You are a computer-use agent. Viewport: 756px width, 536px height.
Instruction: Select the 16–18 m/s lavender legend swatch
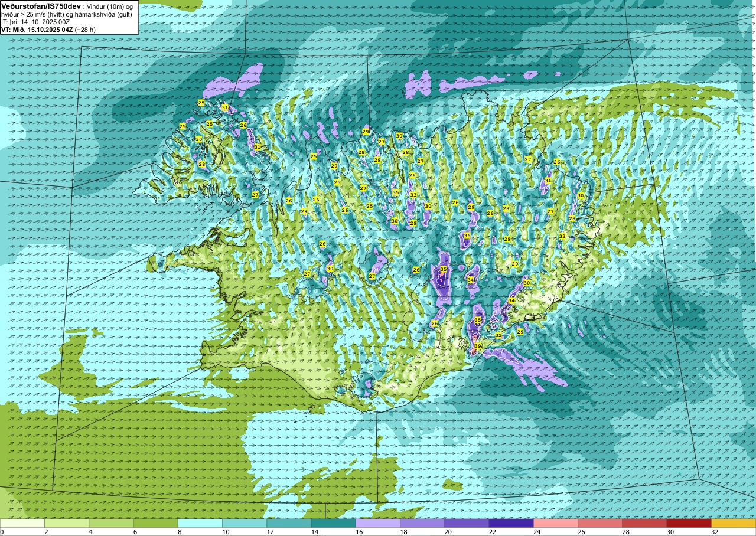pyautogui.click(x=378, y=523)
